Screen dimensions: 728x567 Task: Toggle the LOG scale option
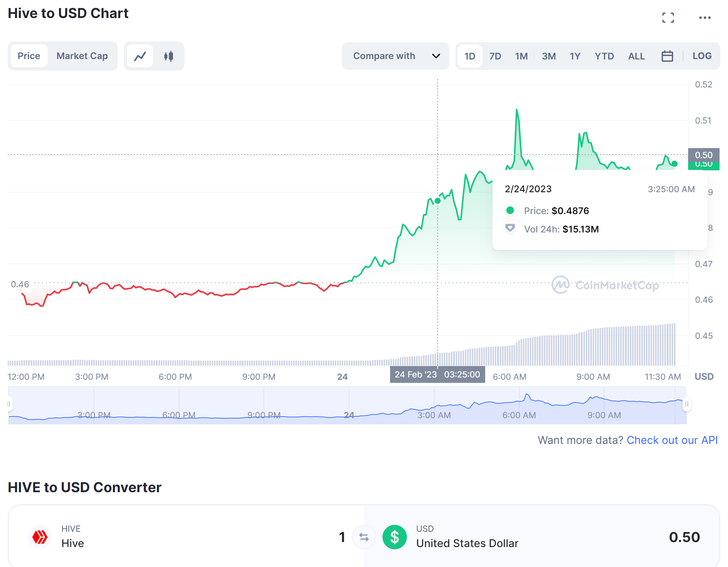[702, 56]
